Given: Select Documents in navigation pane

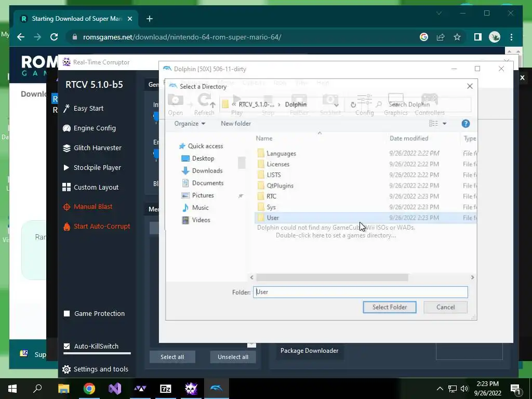Looking at the screenshot, I should [x=203, y=183].
